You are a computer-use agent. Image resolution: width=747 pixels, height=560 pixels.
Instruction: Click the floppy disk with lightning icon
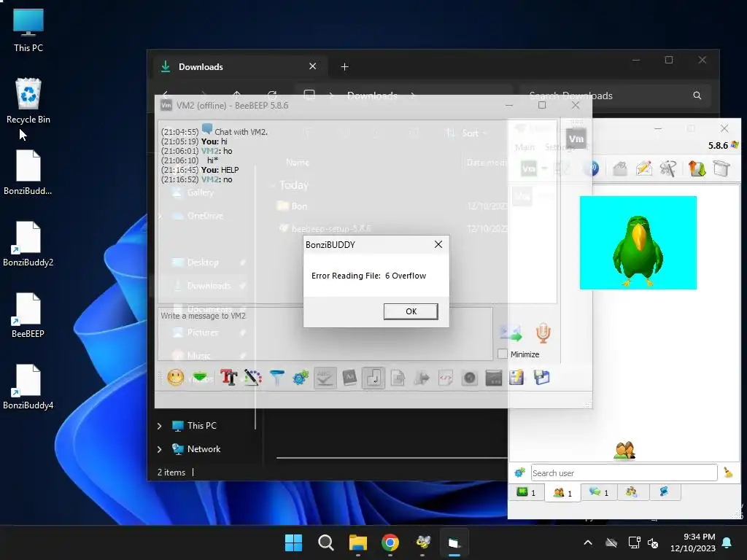[517, 378]
